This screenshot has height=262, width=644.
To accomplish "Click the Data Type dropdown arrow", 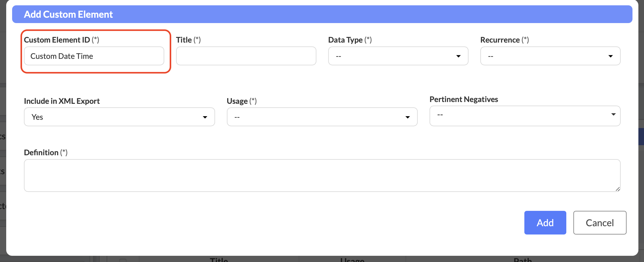I will 458,56.
